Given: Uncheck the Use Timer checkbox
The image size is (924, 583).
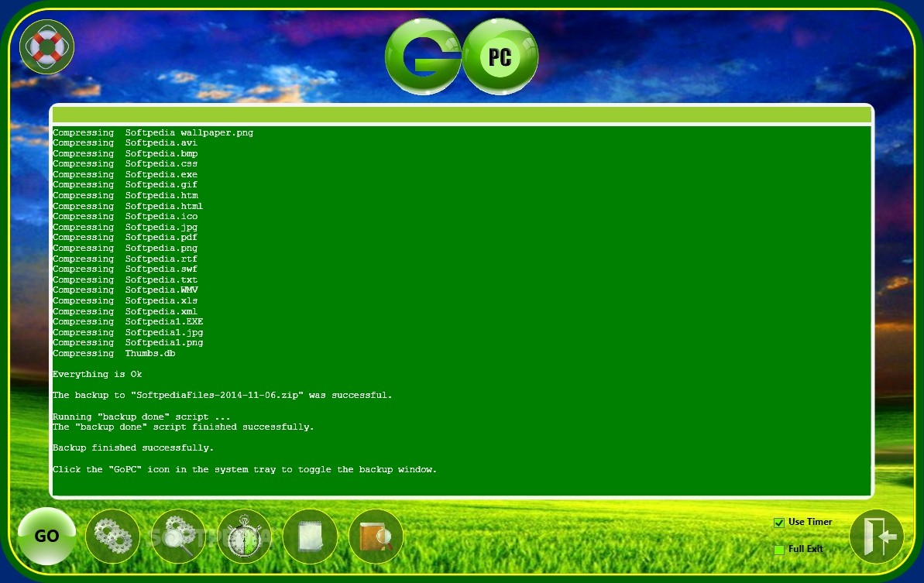Looking at the screenshot, I should (x=779, y=523).
